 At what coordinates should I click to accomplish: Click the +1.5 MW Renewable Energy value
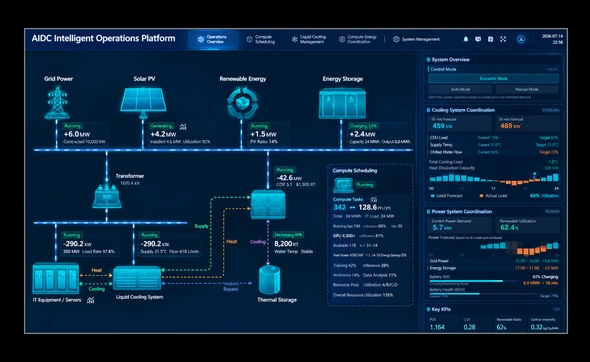(x=263, y=134)
